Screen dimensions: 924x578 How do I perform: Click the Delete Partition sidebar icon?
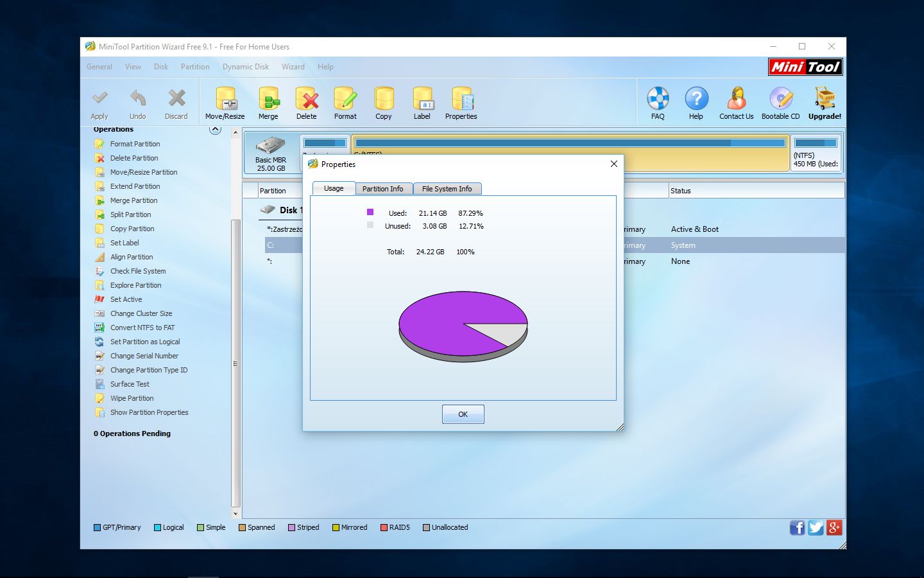tap(99, 158)
